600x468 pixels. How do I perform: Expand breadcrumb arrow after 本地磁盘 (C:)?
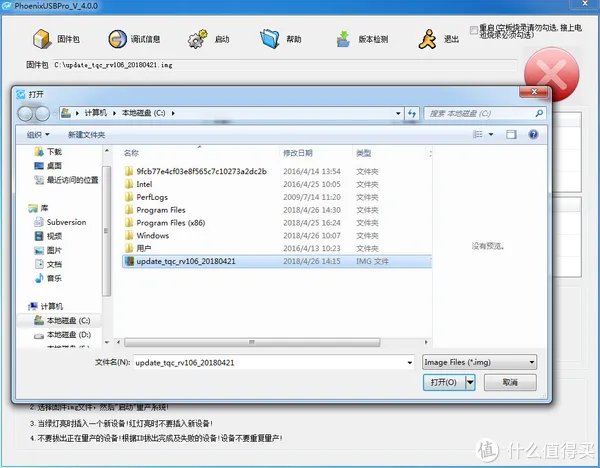pos(173,113)
